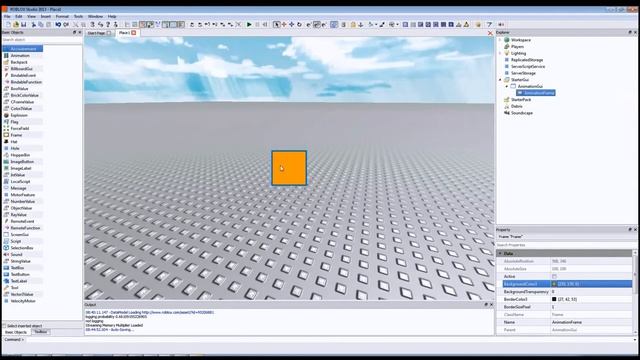Select Accoutrement in Basic Objects list
This screenshot has width=640, height=360.
(23, 49)
